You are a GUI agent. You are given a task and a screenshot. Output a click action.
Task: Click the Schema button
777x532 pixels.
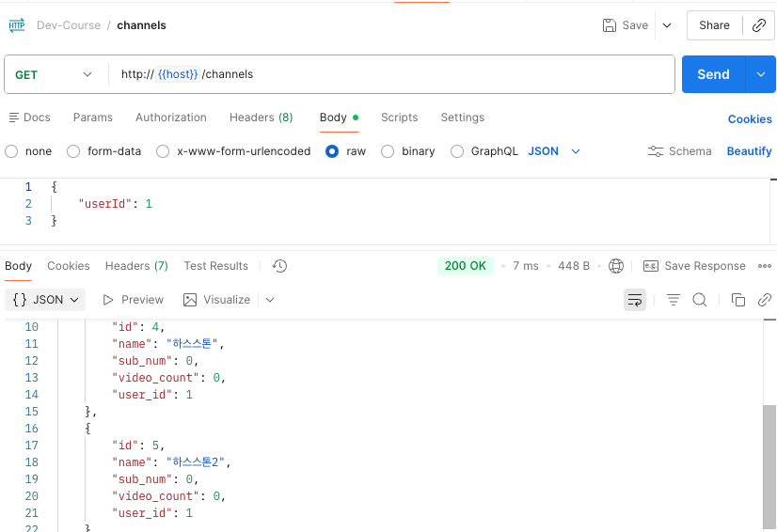pyautogui.click(x=679, y=151)
